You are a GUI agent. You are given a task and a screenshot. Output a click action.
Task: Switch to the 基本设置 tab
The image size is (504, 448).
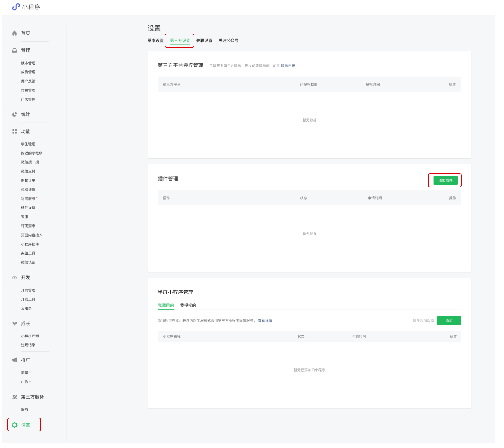(x=155, y=41)
